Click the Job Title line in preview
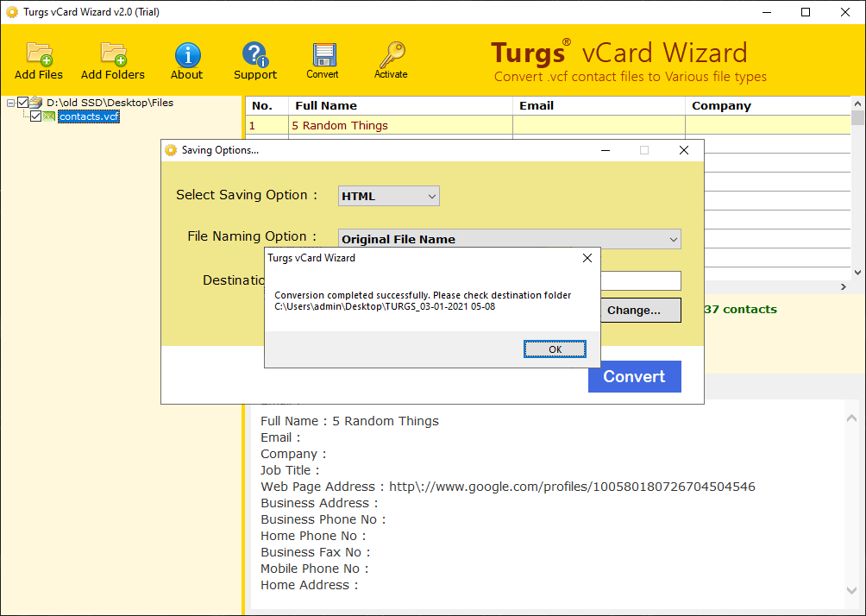 click(290, 470)
